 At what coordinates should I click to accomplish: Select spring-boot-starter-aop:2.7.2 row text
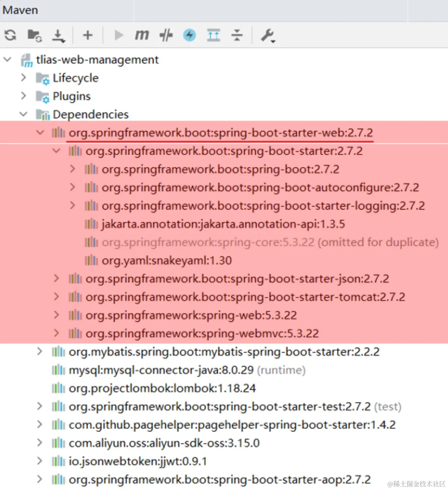click(220, 480)
